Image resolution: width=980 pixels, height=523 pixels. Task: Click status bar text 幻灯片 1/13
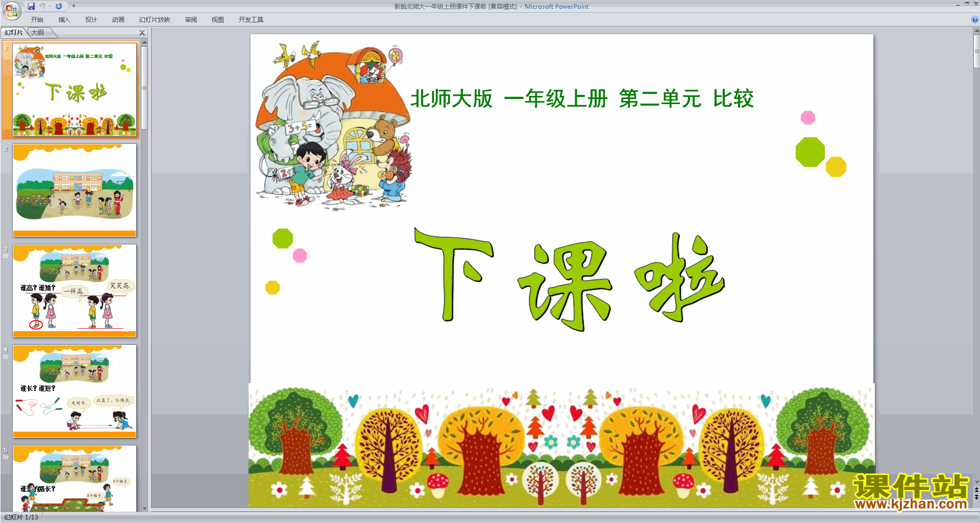tap(21, 517)
